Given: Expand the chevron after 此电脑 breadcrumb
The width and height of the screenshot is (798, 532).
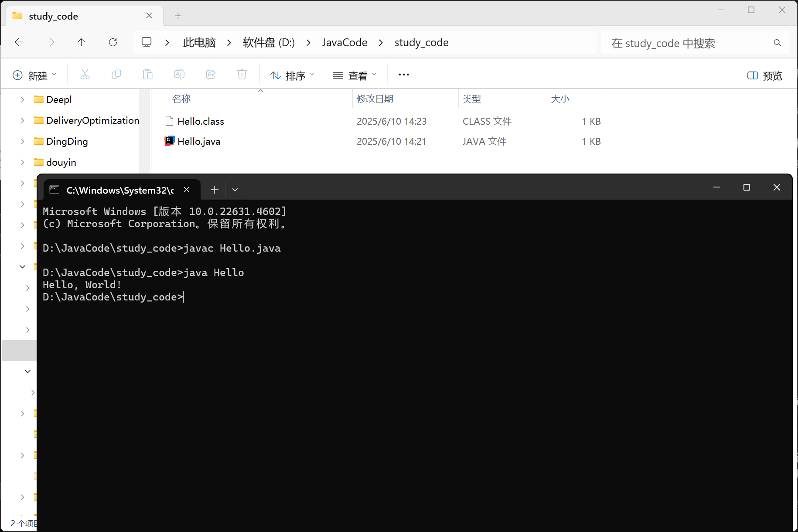Looking at the screenshot, I should (229, 43).
